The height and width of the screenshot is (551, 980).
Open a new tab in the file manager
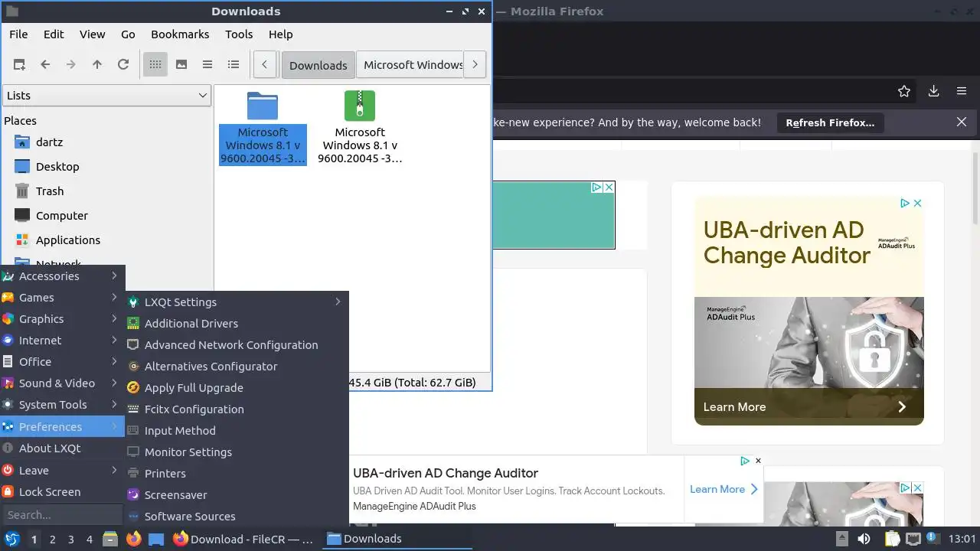(19, 65)
